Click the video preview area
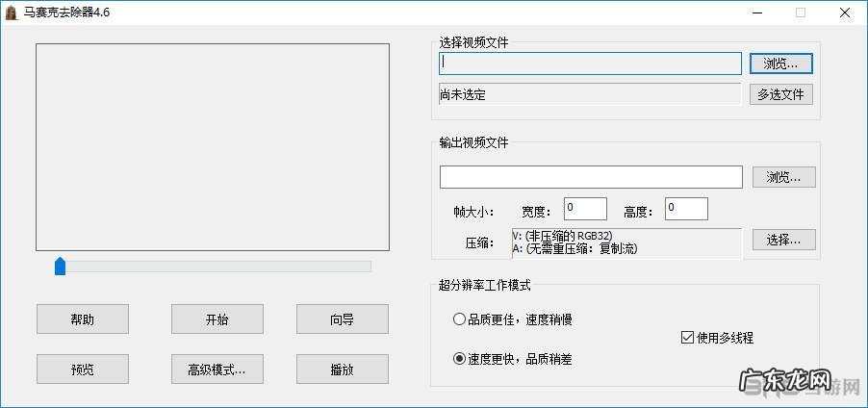The image size is (868, 408). pyautogui.click(x=213, y=147)
